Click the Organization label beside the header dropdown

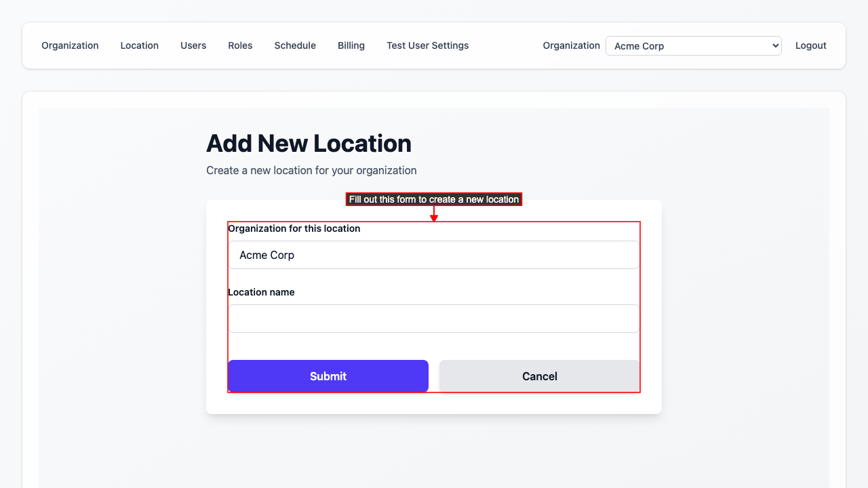click(x=571, y=45)
